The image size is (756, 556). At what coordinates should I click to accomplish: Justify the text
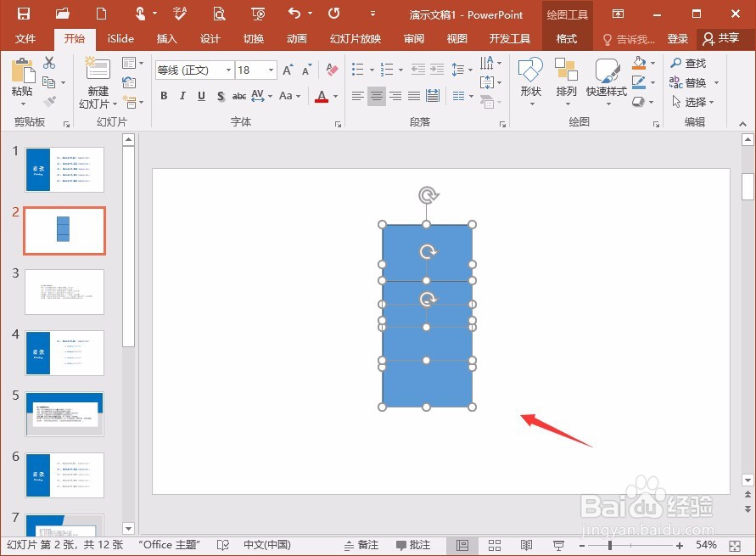coord(414,95)
